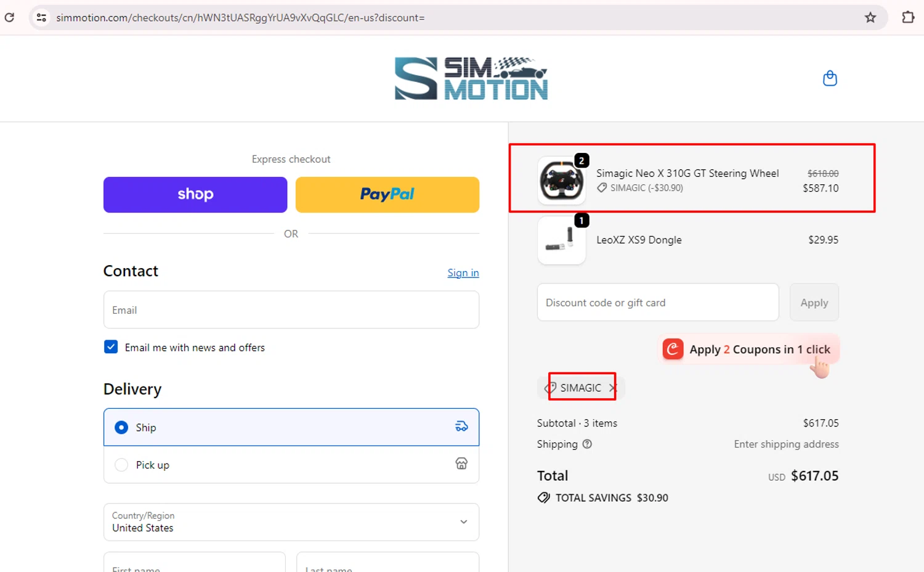Click the Delivery section heading

click(132, 389)
